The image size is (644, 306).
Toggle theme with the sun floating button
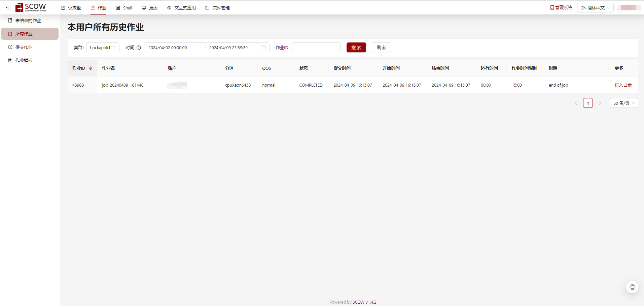pos(632,287)
